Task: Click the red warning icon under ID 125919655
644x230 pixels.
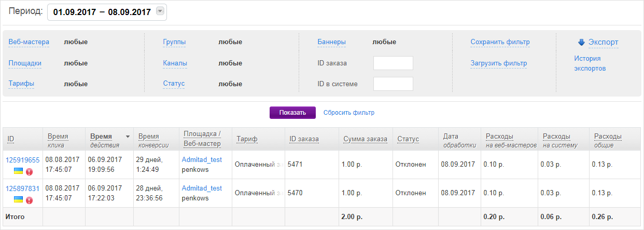Action: click(x=29, y=172)
